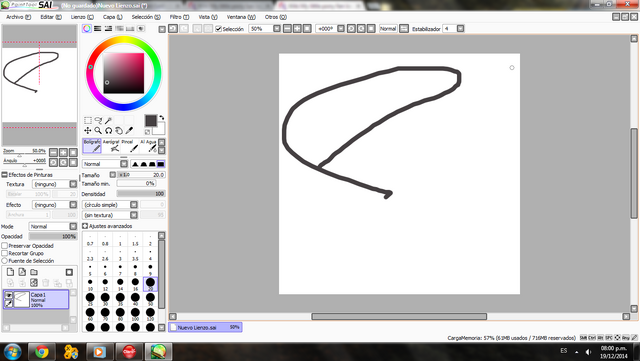Open the Editar menu
Screen dimensions: 640x361
(x=51, y=17)
